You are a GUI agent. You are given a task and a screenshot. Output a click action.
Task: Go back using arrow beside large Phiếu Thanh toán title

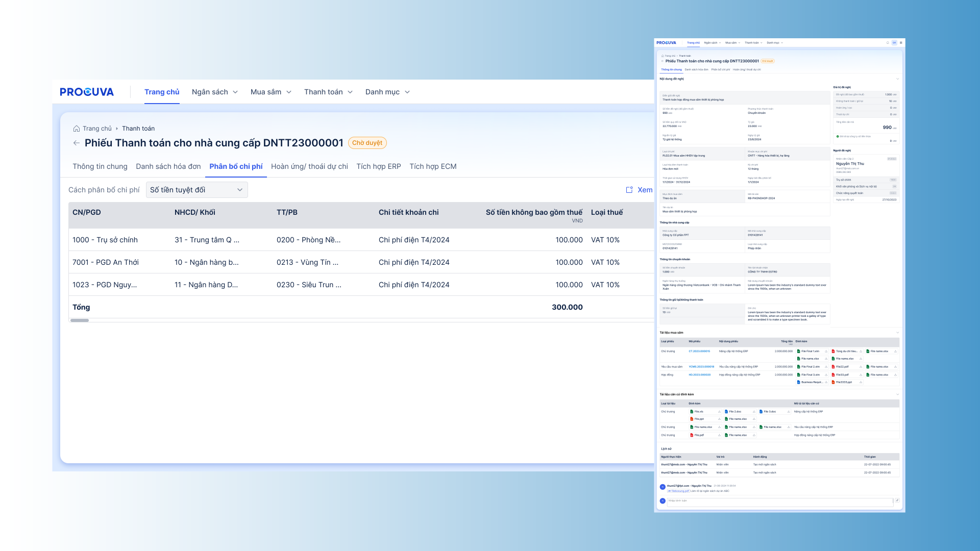click(77, 143)
